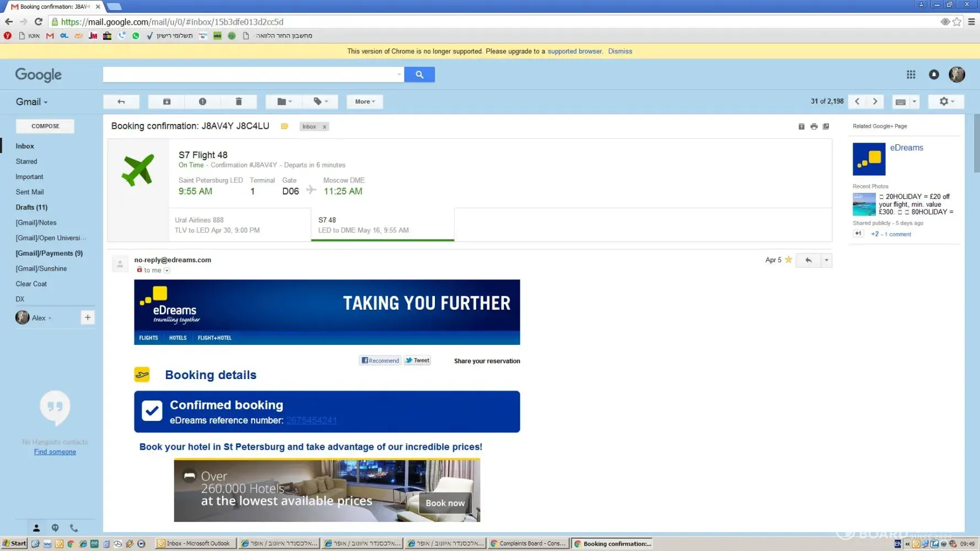
Task: Click the blue search button
Action: (419, 74)
